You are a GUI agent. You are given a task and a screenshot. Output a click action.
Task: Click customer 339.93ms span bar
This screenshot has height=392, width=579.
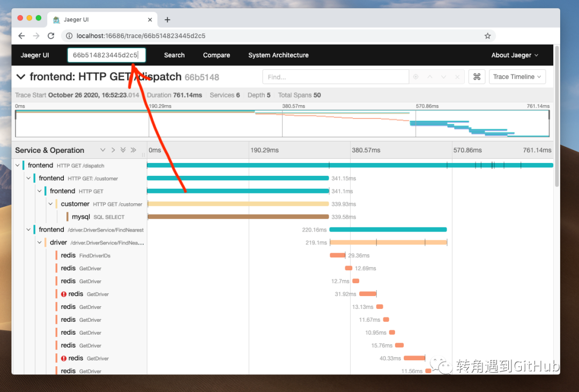pyautogui.click(x=238, y=204)
